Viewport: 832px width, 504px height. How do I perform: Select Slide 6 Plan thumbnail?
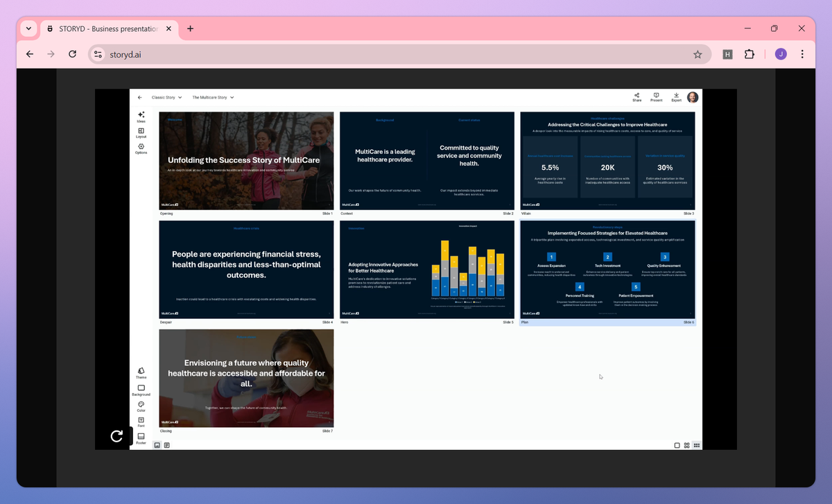pos(607,270)
